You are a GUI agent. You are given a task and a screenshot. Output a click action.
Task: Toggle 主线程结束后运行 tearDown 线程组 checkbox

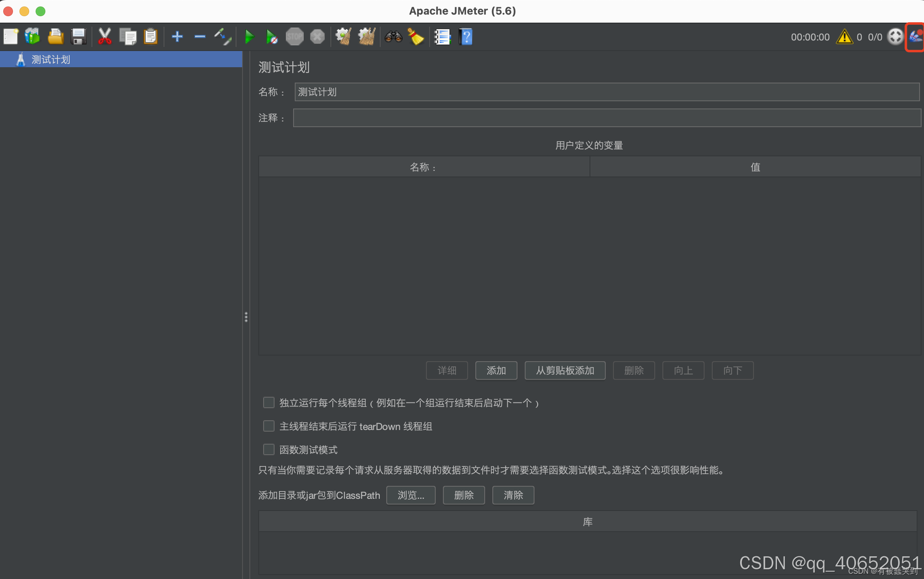click(269, 426)
